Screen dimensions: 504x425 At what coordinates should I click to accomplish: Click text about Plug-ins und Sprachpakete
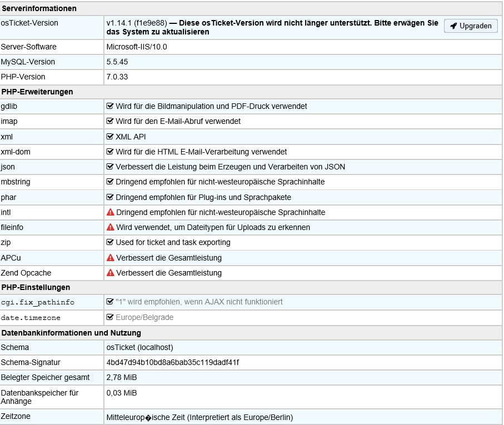(203, 197)
